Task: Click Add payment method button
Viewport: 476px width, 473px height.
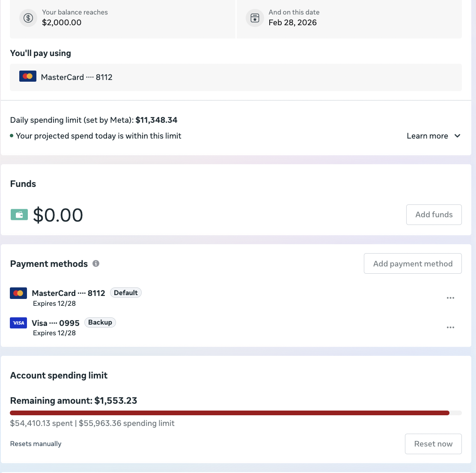Action: 413,263
